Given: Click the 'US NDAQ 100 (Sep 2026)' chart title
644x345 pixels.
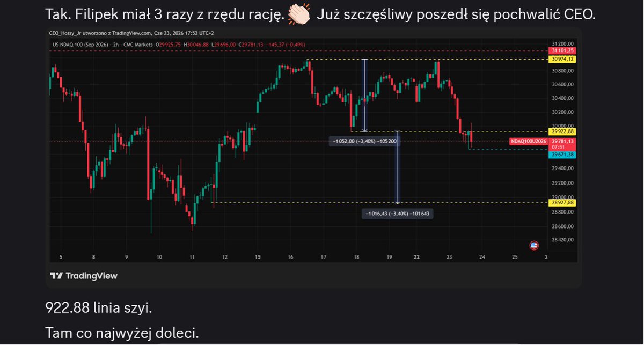Looking at the screenshot, I should [x=82, y=45].
